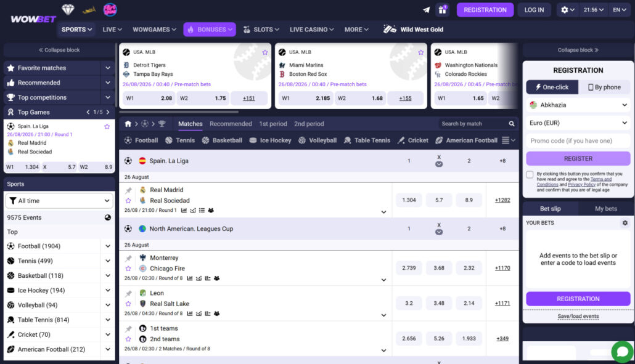Go to next Top Games card
This screenshot has width=635, height=364.
point(108,112)
